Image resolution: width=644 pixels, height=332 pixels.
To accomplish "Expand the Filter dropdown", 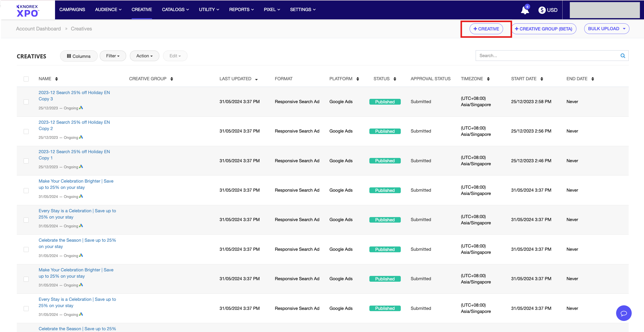I will (113, 56).
